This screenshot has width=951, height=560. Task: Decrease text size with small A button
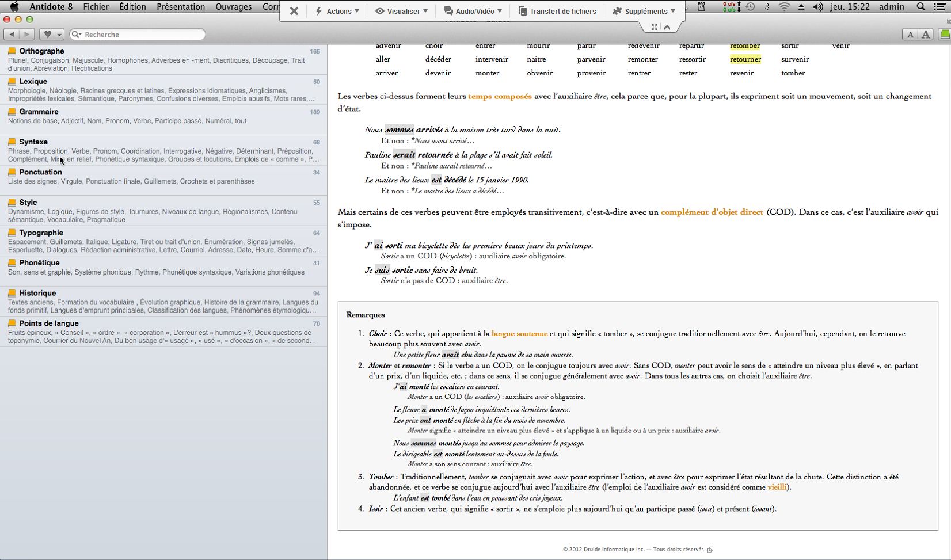click(910, 35)
